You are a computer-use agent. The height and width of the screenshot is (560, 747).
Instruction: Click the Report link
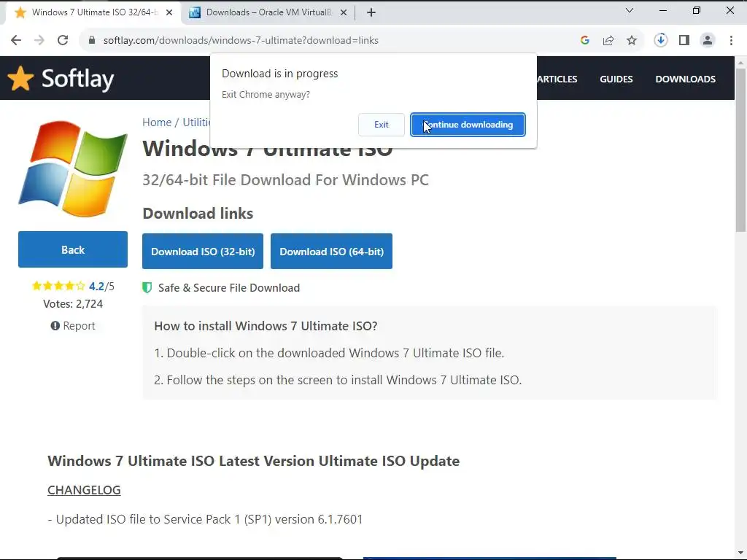pos(73,326)
